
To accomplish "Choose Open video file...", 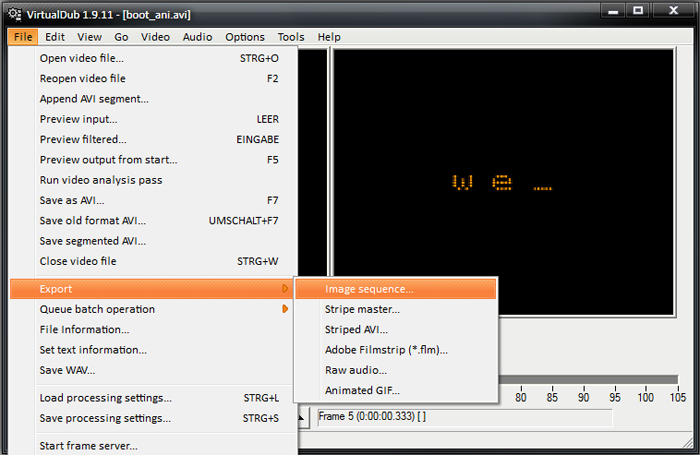I will coord(153,58).
